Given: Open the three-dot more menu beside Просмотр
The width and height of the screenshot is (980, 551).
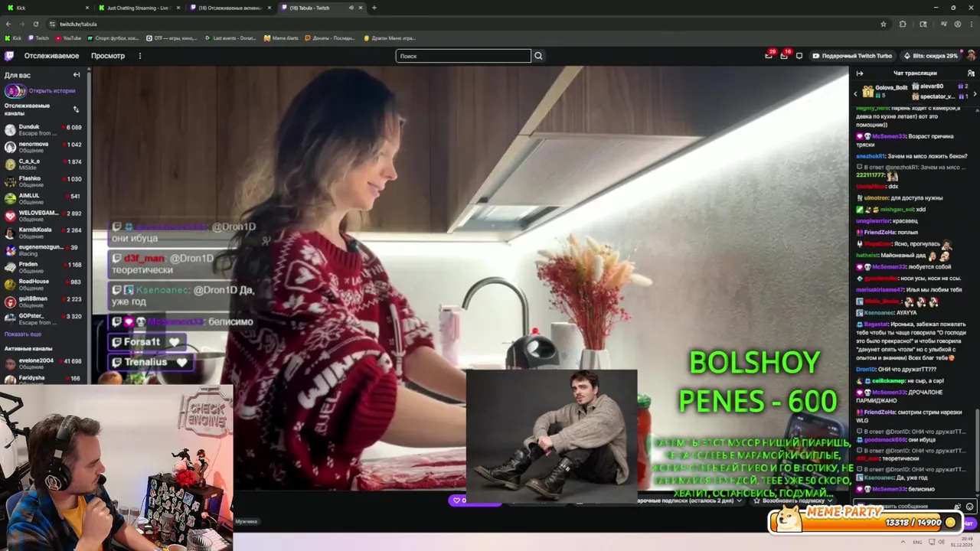Looking at the screenshot, I should pos(139,56).
